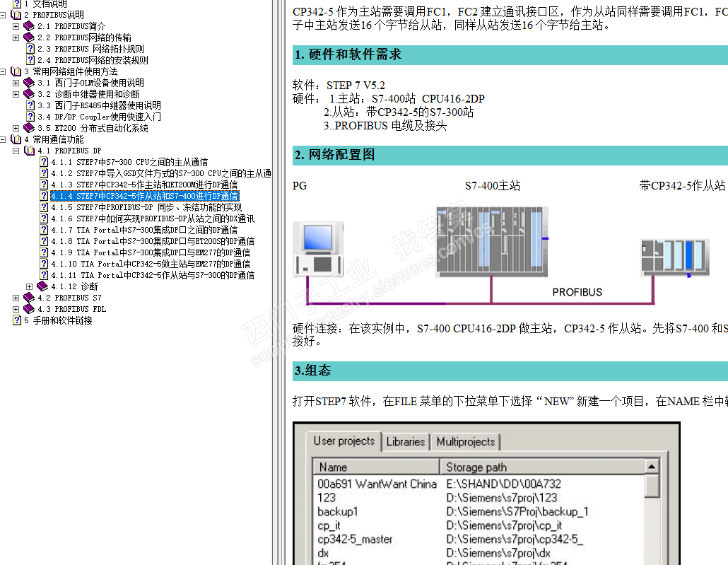Screen dimensions: 728x565
Task: Click the PG computer image in network diagram
Action: tap(318, 249)
